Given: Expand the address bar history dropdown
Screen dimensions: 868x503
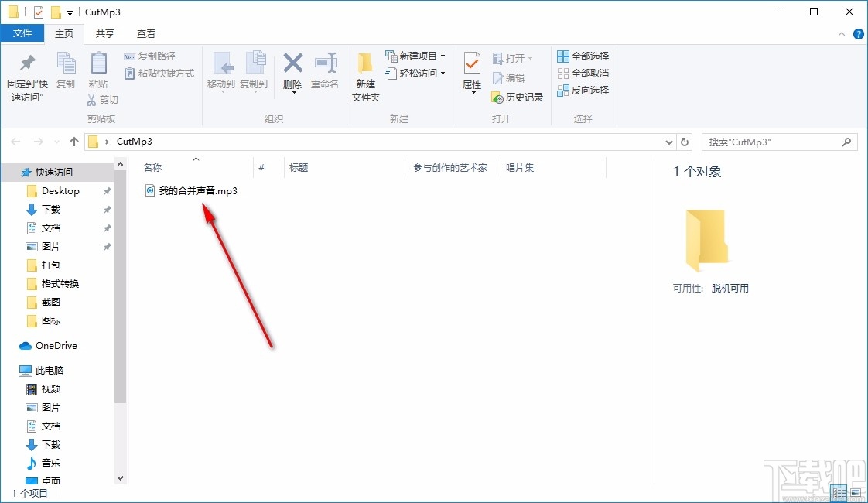Looking at the screenshot, I should click(x=668, y=142).
